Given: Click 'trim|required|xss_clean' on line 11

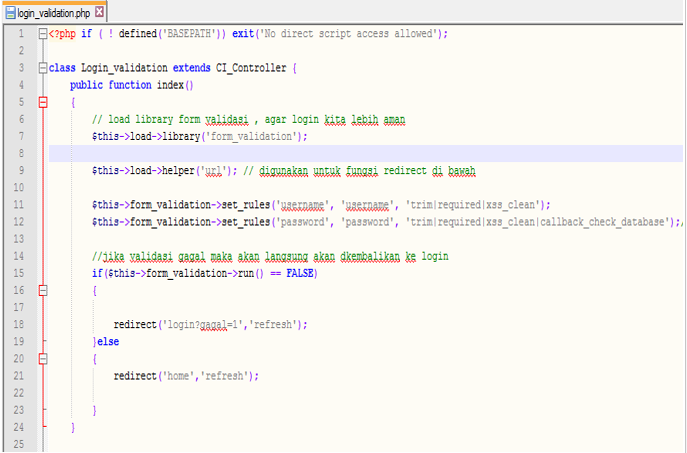Looking at the screenshot, I should (473, 205).
